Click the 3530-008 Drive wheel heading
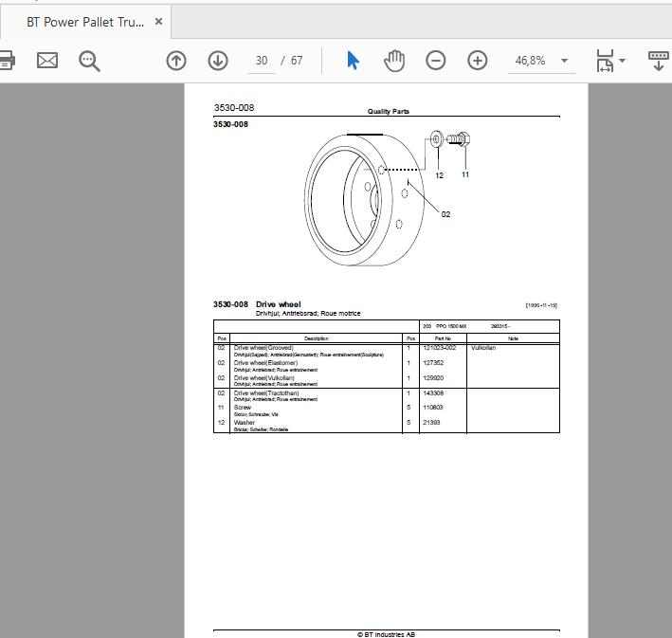The image size is (672, 638). point(257,304)
